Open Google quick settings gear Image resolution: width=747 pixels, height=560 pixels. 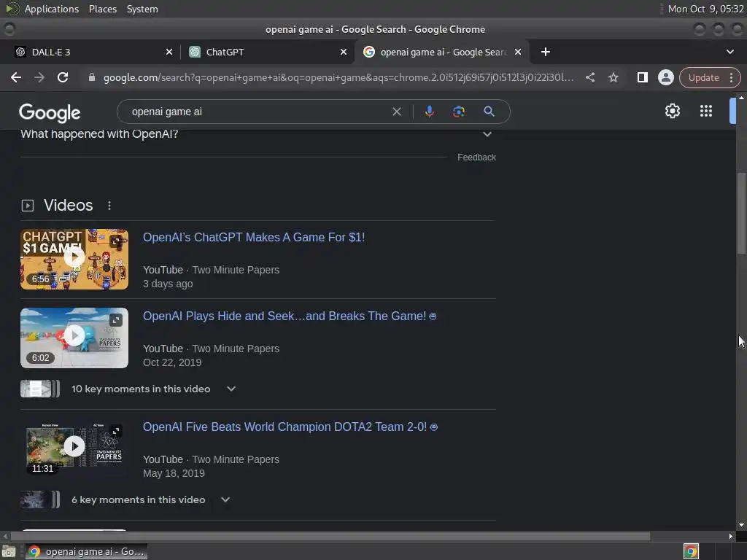pyautogui.click(x=672, y=111)
